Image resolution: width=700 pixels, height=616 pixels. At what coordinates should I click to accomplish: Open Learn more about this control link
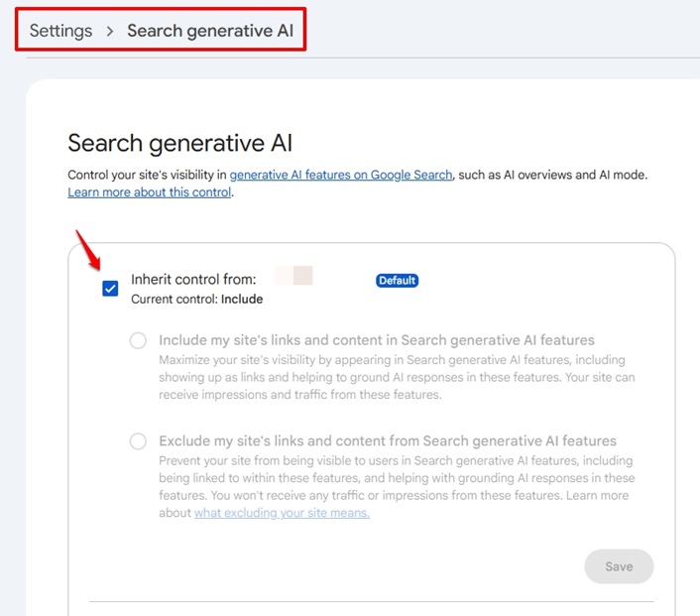click(150, 192)
